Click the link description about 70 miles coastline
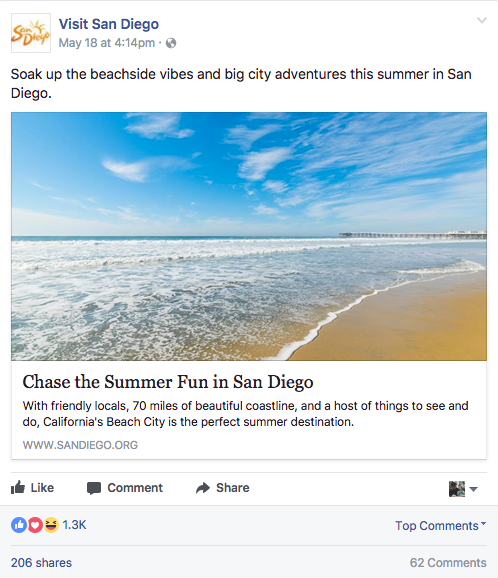498x578 pixels. 245,414
